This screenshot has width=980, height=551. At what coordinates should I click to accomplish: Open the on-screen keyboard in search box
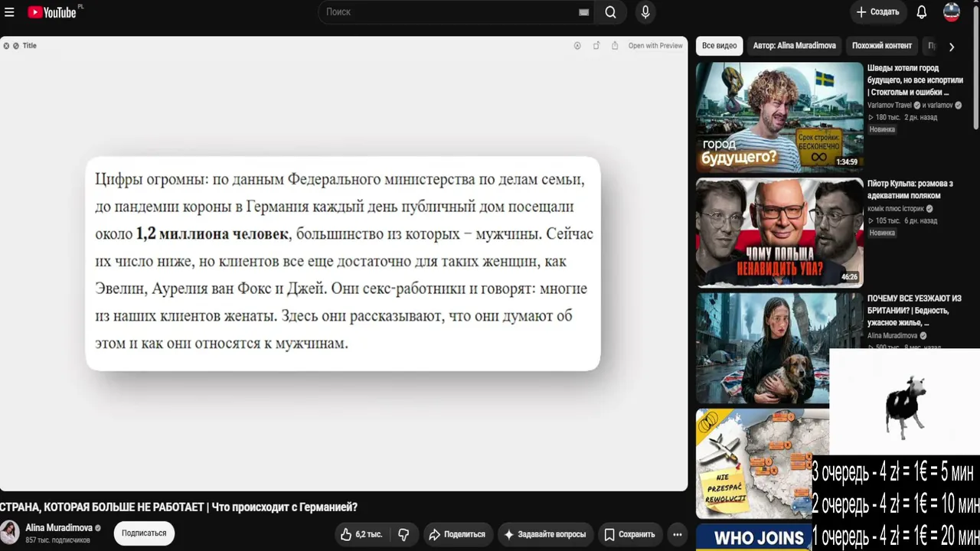point(584,12)
